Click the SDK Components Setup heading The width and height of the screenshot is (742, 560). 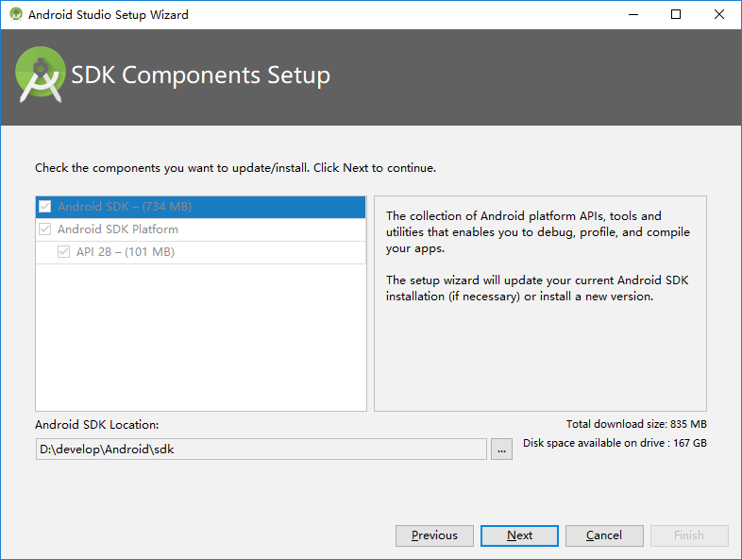[x=201, y=76]
